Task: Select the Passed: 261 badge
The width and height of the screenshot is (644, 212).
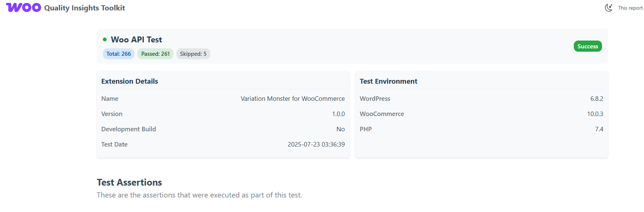Action: coord(155,54)
